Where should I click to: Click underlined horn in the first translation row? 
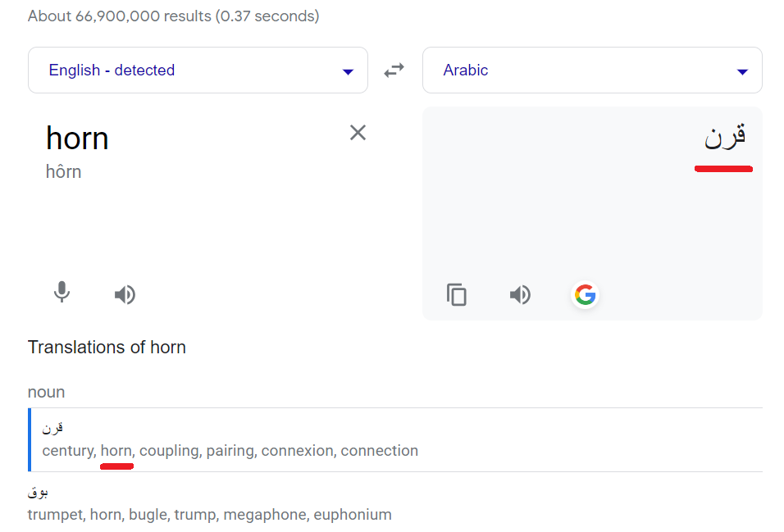tap(117, 451)
